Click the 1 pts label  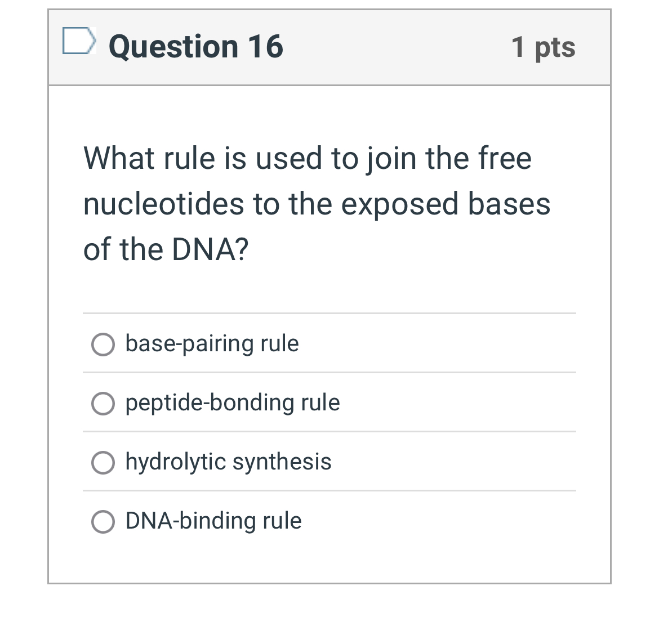tap(544, 47)
